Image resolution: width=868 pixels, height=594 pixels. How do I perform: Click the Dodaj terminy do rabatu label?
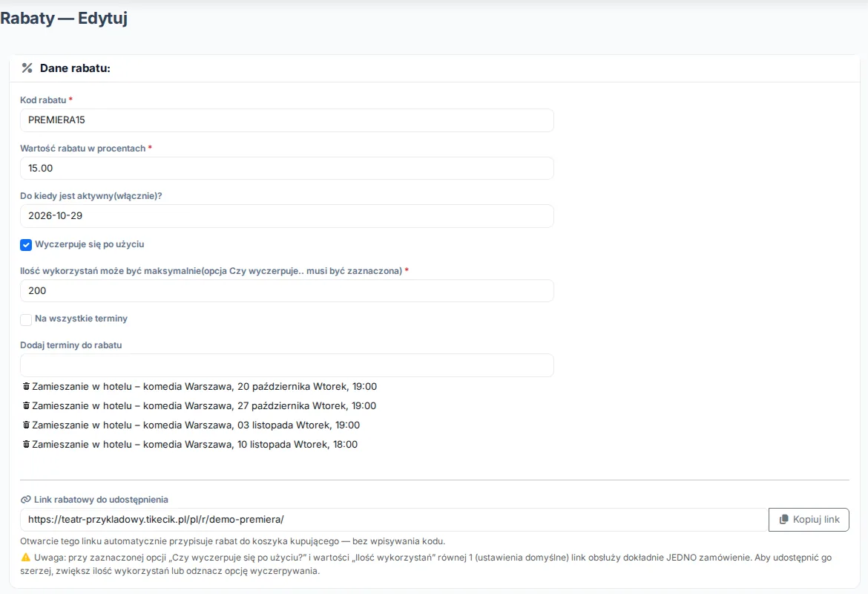click(x=71, y=345)
